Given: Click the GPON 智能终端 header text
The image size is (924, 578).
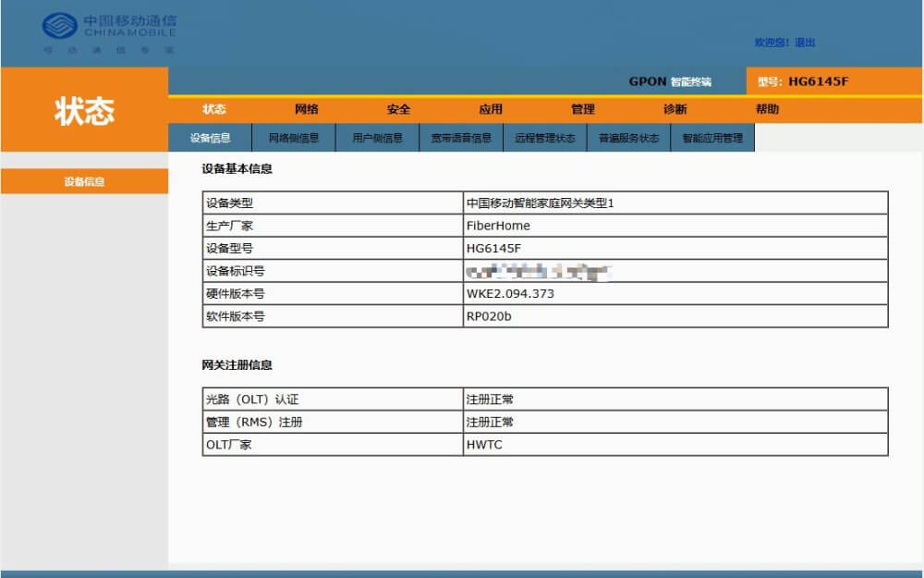Looking at the screenshot, I should pos(670,81).
